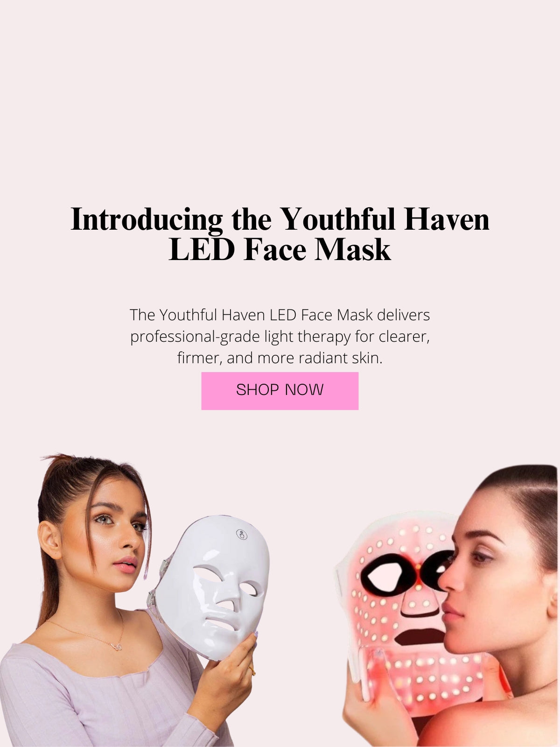Click the light therapy description paragraph
Viewport: 560px width, 747px height.
coord(280,336)
